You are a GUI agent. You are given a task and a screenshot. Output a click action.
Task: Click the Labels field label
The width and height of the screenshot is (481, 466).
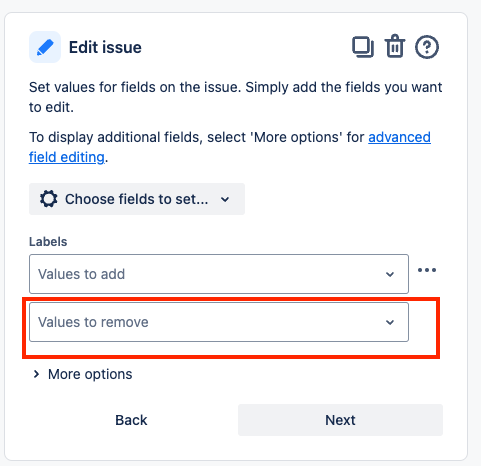[48, 242]
